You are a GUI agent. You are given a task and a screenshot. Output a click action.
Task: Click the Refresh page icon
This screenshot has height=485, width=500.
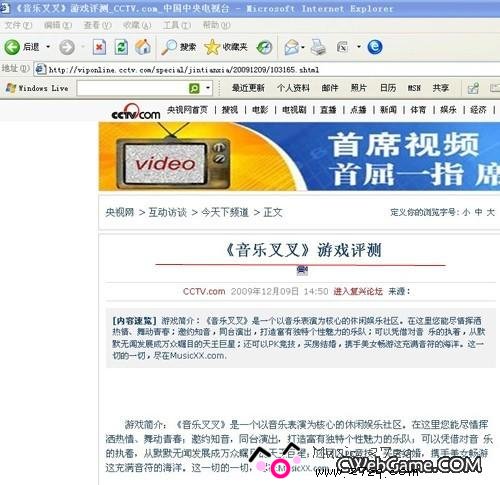click(x=121, y=47)
